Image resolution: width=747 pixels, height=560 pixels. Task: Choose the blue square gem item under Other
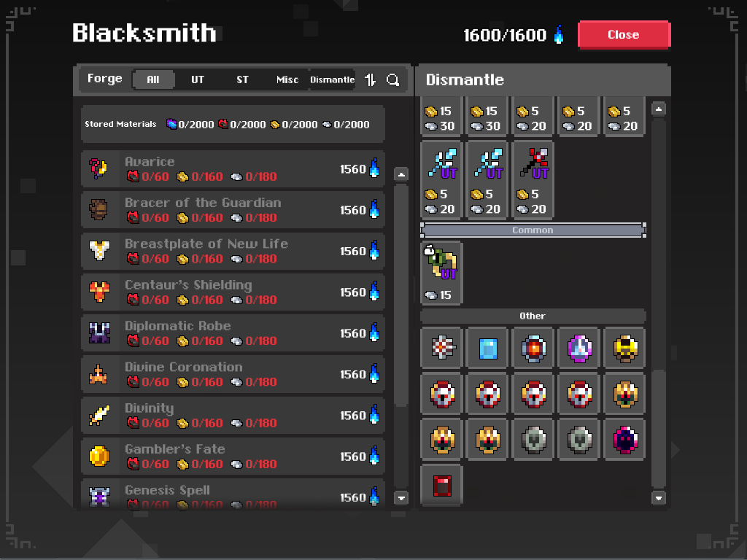tap(488, 348)
